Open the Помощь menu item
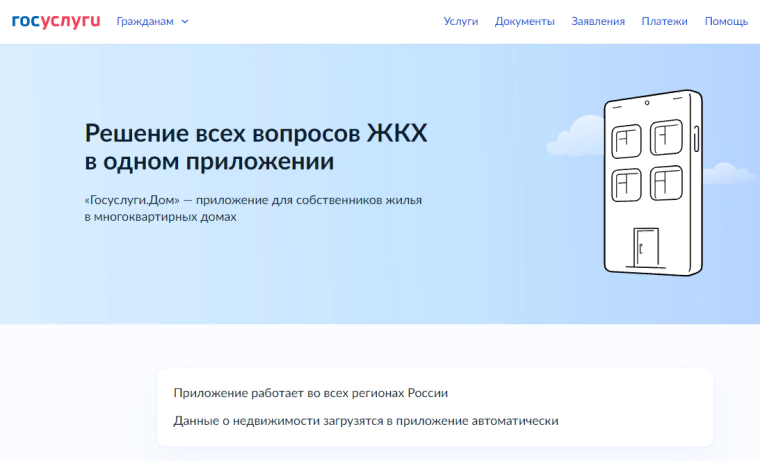Image resolution: width=760 pixels, height=461 pixels. tap(726, 21)
